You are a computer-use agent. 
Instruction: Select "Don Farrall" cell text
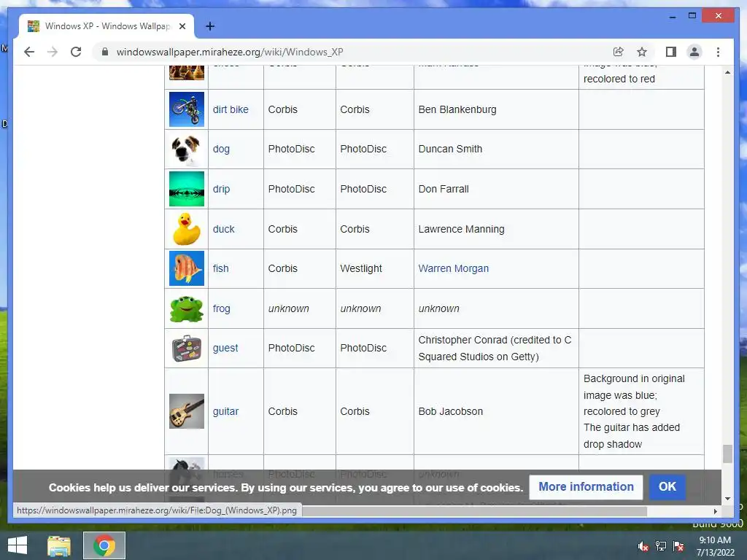coord(444,189)
